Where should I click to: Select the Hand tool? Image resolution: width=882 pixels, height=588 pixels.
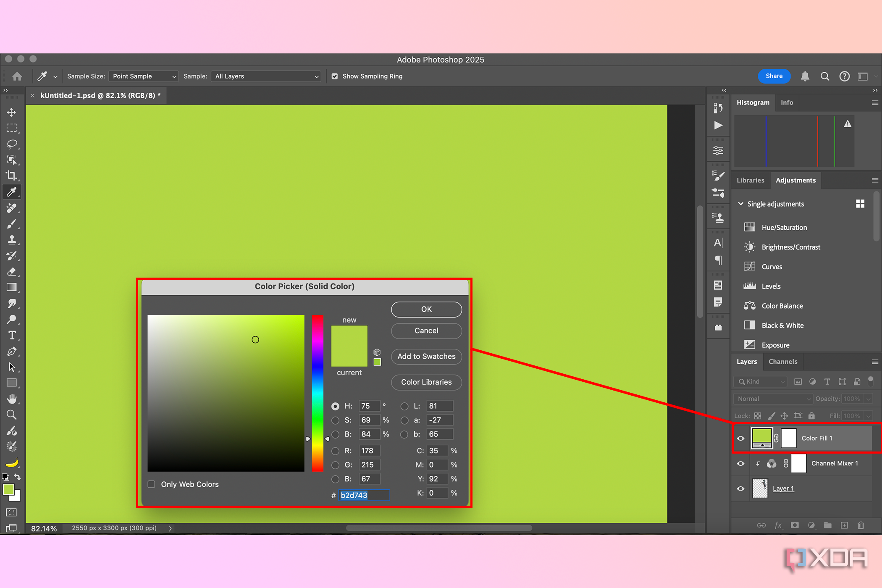coord(12,399)
